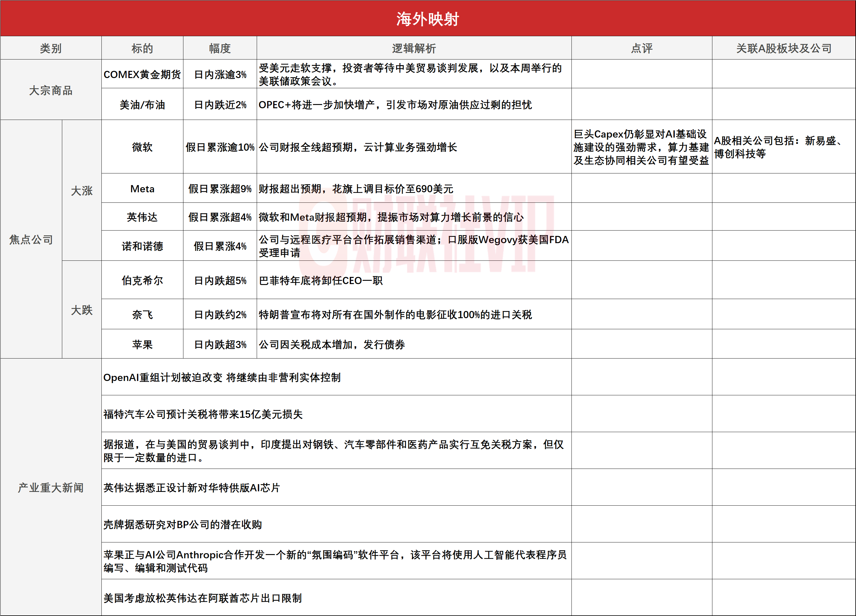Image resolution: width=856 pixels, height=616 pixels.
Task: Click the 伯克希尔 cell
Action: [142, 280]
